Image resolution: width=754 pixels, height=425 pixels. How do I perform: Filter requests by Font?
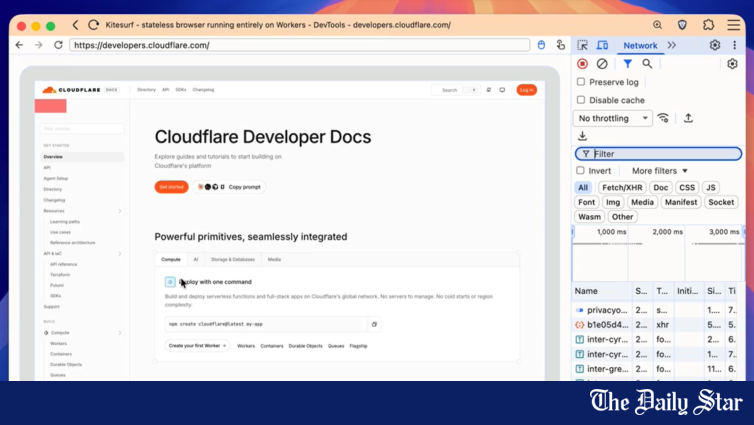[586, 202]
